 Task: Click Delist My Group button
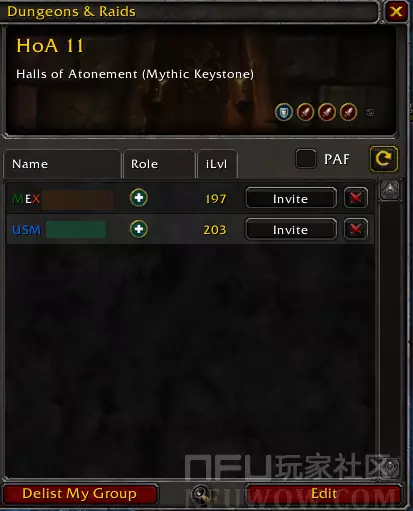79,494
